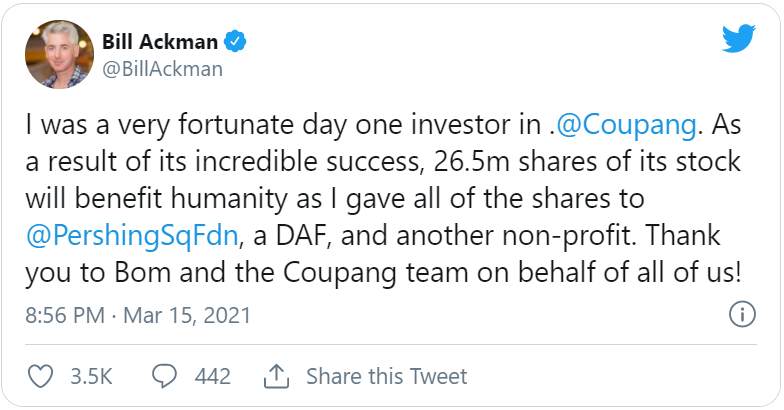Click the "Share this Tweet" label
The width and height of the screenshot is (784, 410).
coord(386,377)
